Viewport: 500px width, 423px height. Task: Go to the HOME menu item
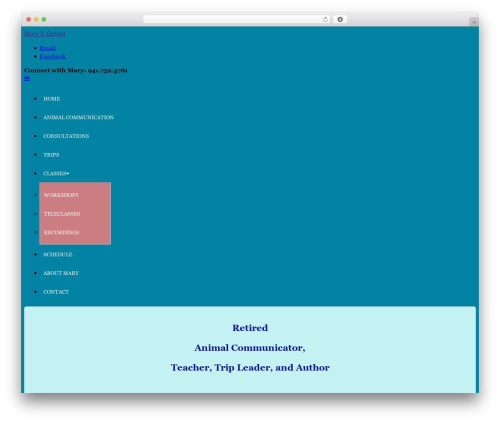tap(52, 99)
